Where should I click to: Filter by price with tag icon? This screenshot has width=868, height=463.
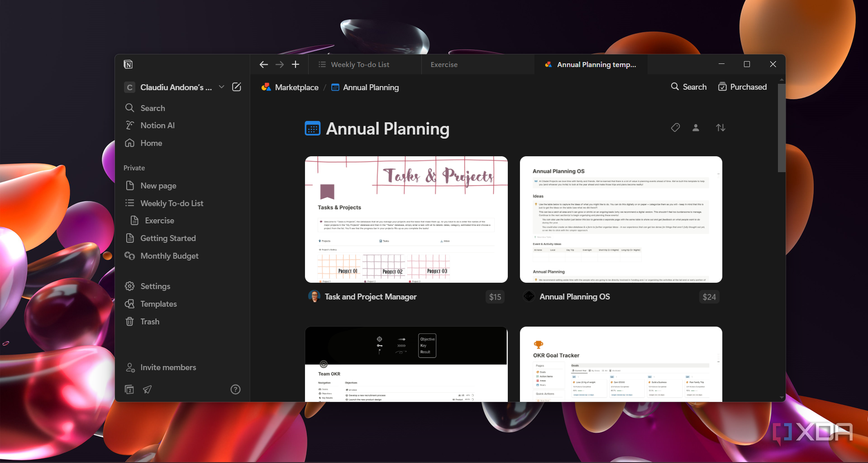[675, 128]
